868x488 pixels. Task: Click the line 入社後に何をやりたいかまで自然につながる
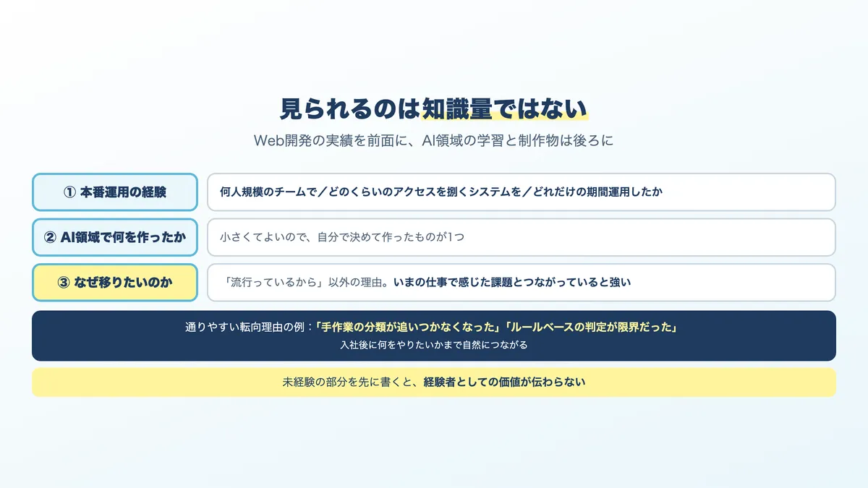tap(434, 346)
